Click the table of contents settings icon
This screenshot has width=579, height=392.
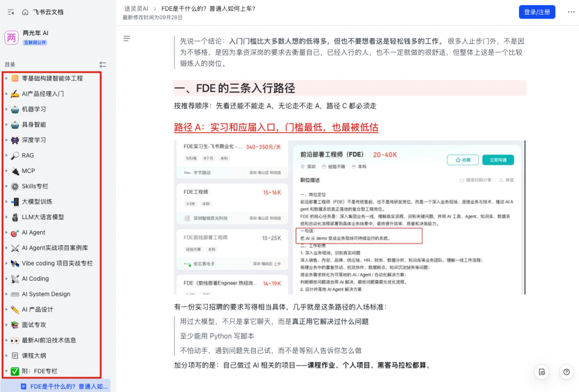pos(103,64)
